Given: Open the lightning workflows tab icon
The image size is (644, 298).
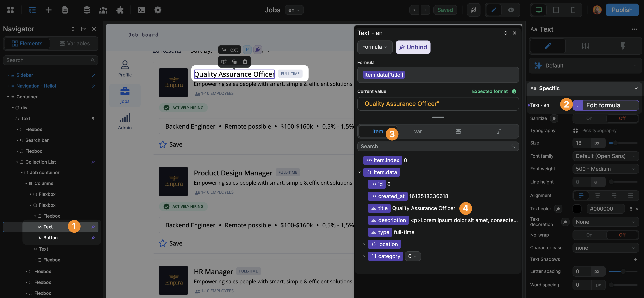Looking at the screenshot, I should 623,46.
